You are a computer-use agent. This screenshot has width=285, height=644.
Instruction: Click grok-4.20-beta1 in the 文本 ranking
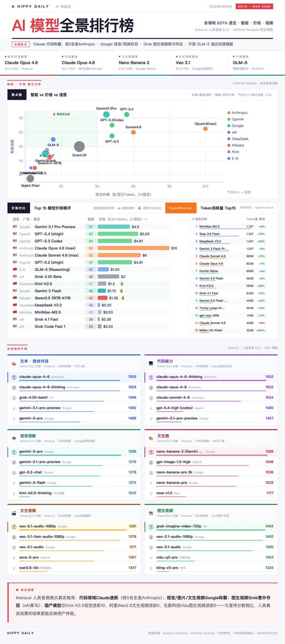33,398
